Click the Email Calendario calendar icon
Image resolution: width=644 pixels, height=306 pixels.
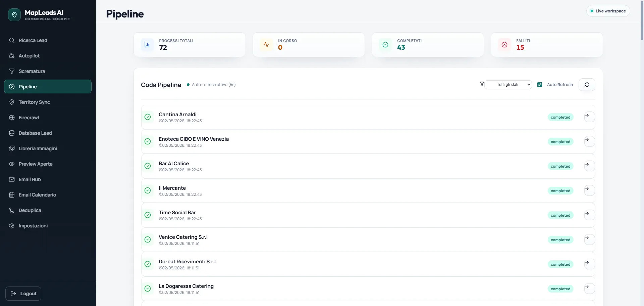click(x=12, y=195)
